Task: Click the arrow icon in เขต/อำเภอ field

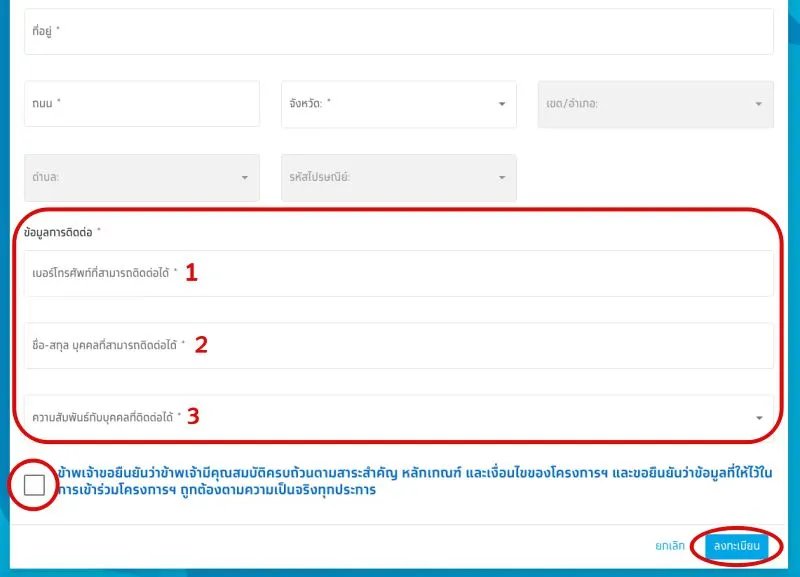Action: tap(758, 104)
